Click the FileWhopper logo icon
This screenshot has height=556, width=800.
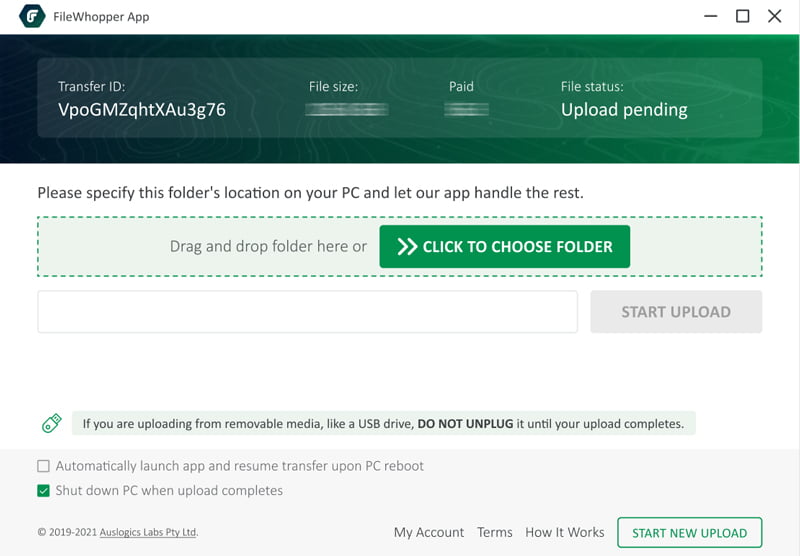[x=32, y=16]
